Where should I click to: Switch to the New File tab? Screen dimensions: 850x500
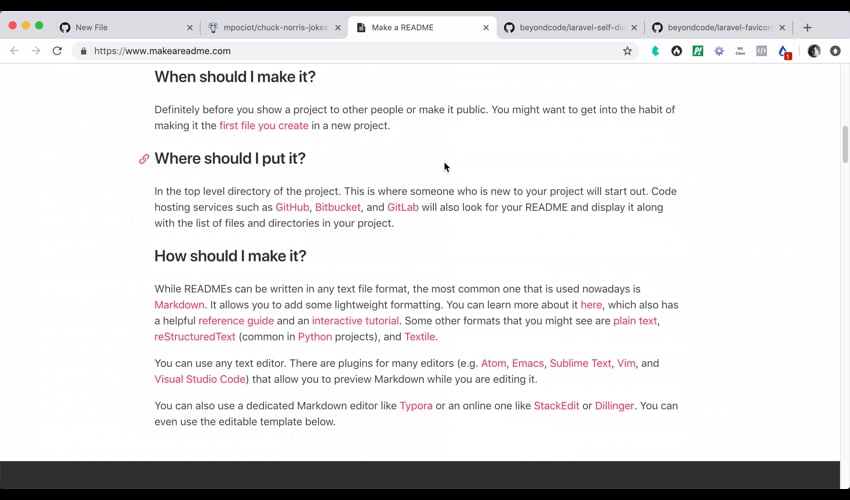coord(125,28)
